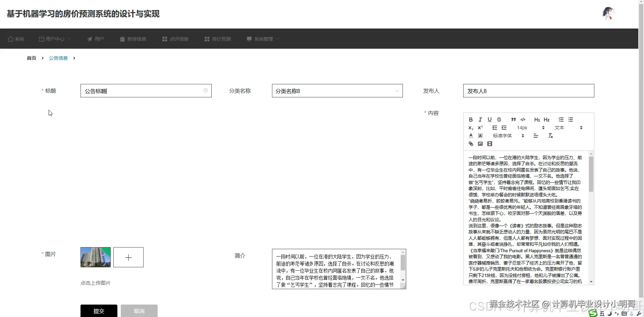Apply H1 heading formatting

(537, 120)
